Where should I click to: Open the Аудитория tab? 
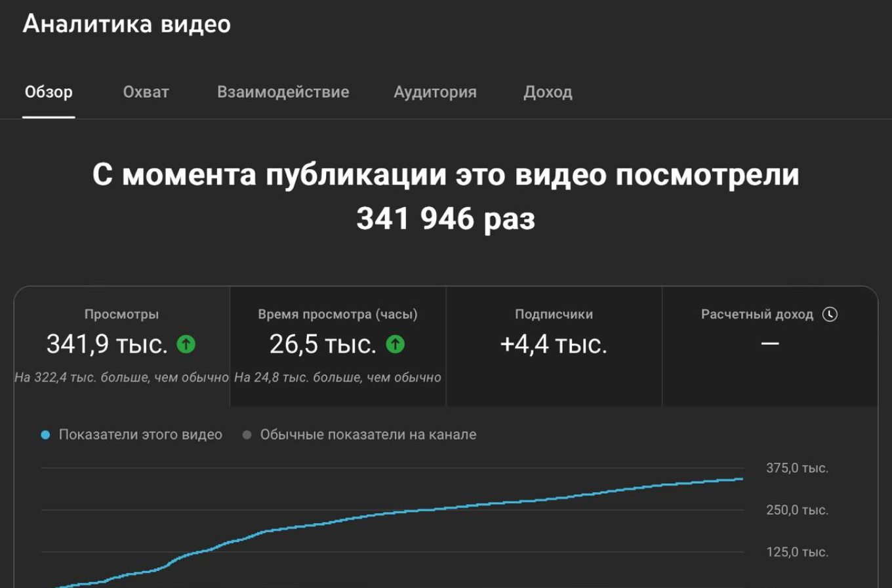coord(436,92)
